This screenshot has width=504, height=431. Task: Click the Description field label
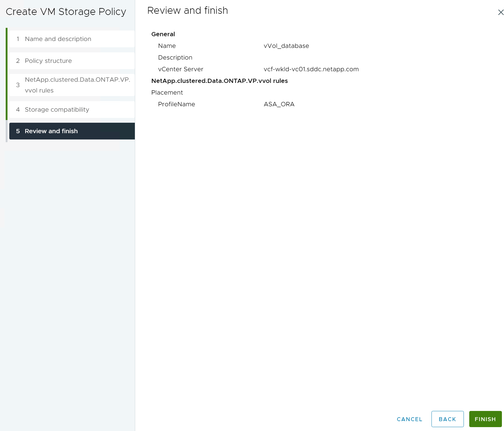click(175, 57)
